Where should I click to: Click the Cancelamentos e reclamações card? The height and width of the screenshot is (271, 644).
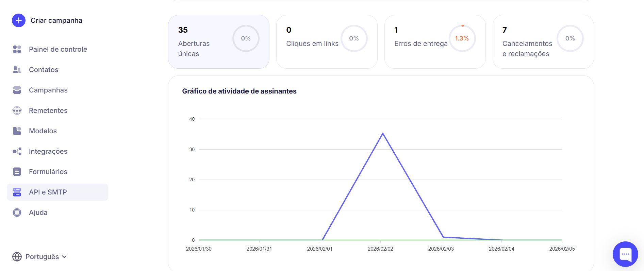543,42
